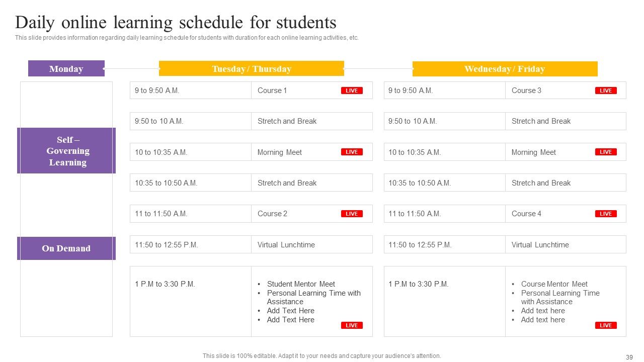Screen dimensions: 644x362
Task: Click the slide number 39
Action: coord(629,357)
